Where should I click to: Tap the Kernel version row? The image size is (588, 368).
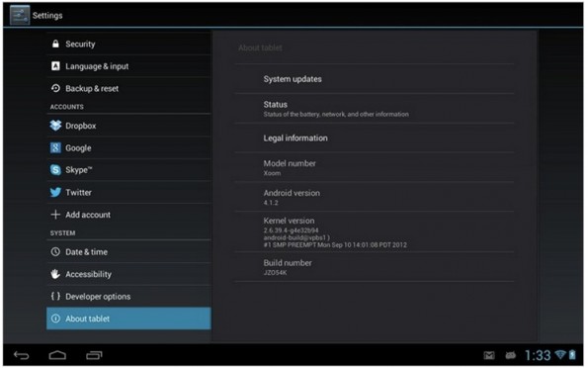click(x=375, y=231)
